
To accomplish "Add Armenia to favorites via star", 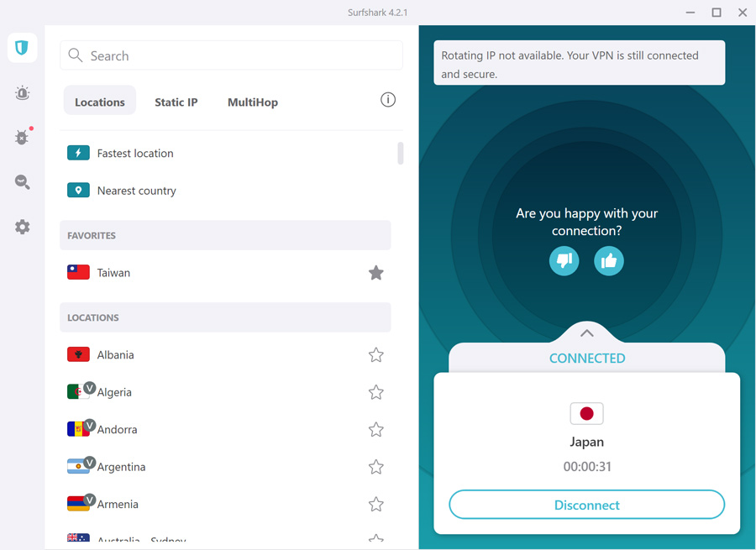I will pos(376,504).
